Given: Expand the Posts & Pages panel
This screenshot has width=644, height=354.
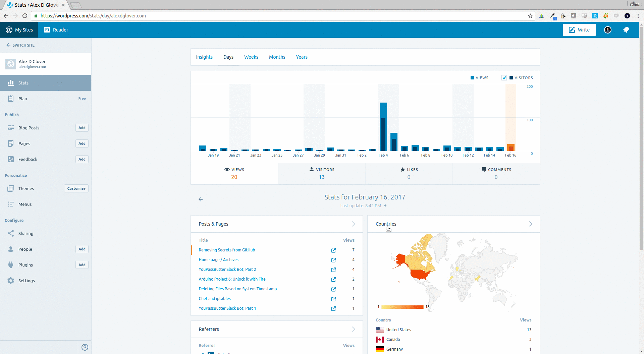Looking at the screenshot, I should (x=354, y=224).
